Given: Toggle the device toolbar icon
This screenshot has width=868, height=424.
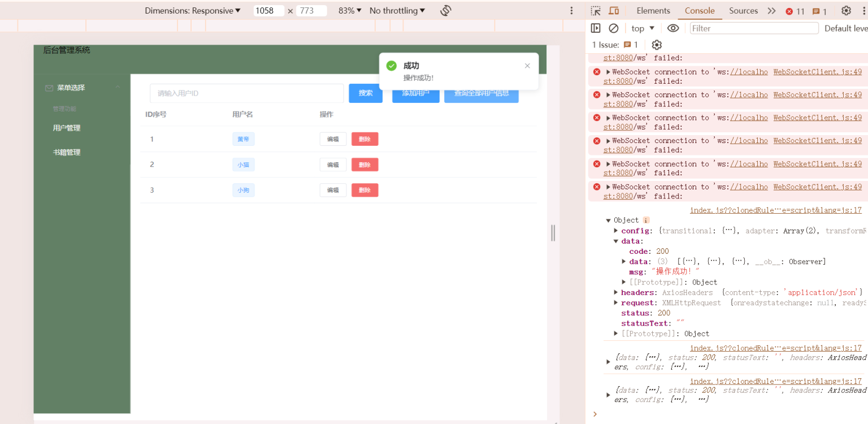Looking at the screenshot, I should [x=614, y=11].
